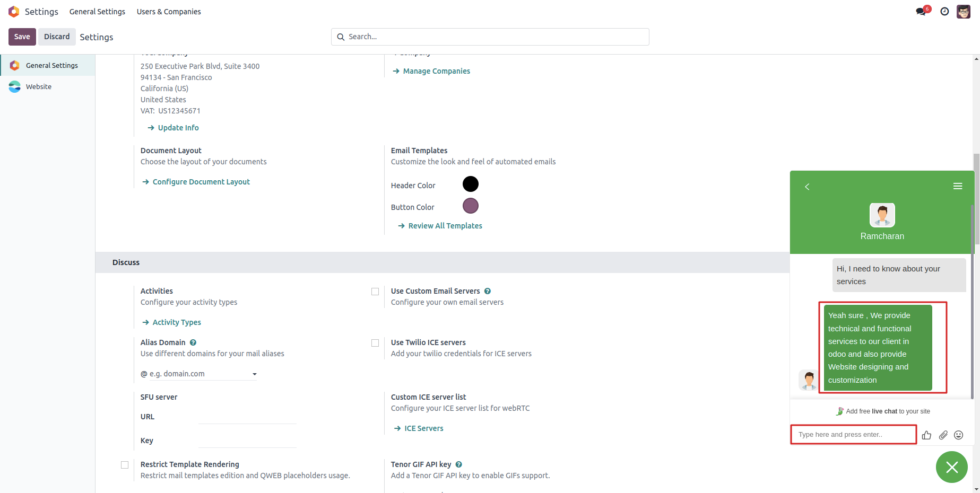Toggle Restrict Template Rendering checkbox
This screenshot has height=493, width=980.
coord(125,465)
